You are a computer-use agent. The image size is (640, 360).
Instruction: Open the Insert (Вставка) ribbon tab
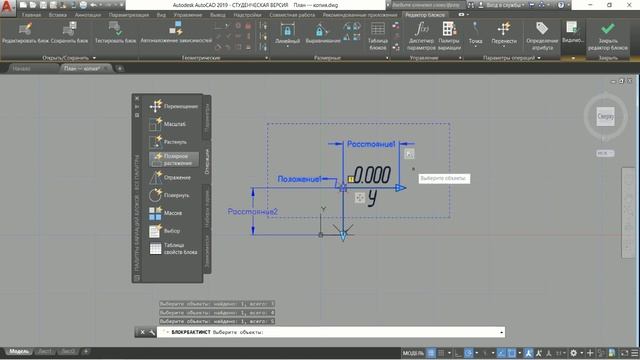point(58,15)
